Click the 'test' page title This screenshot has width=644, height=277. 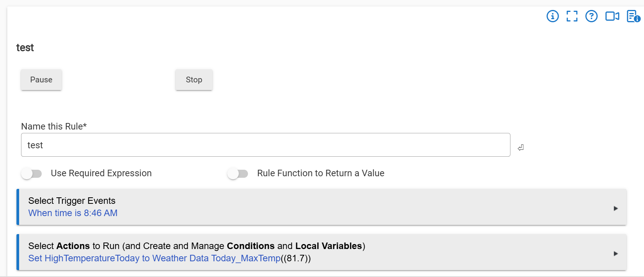[x=25, y=48]
